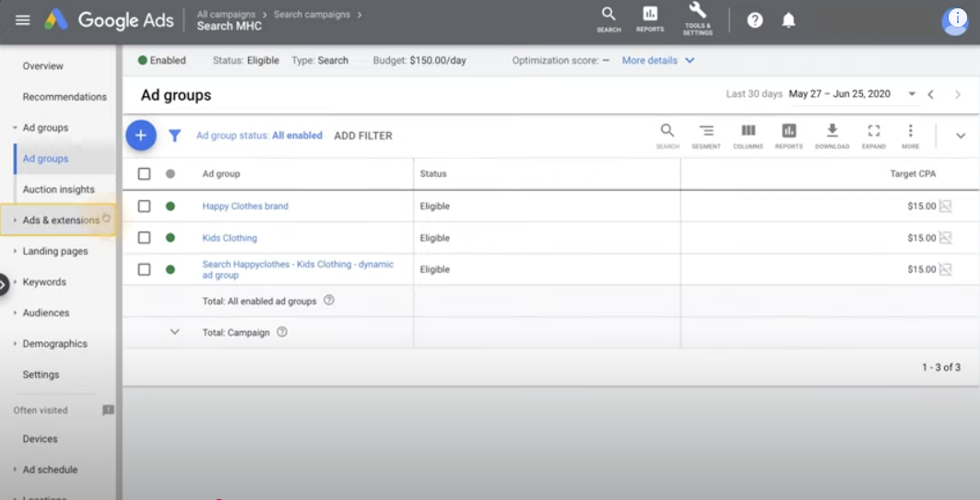
Task: Toggle status dot for dynamic ad group
Action: (170, 269)
